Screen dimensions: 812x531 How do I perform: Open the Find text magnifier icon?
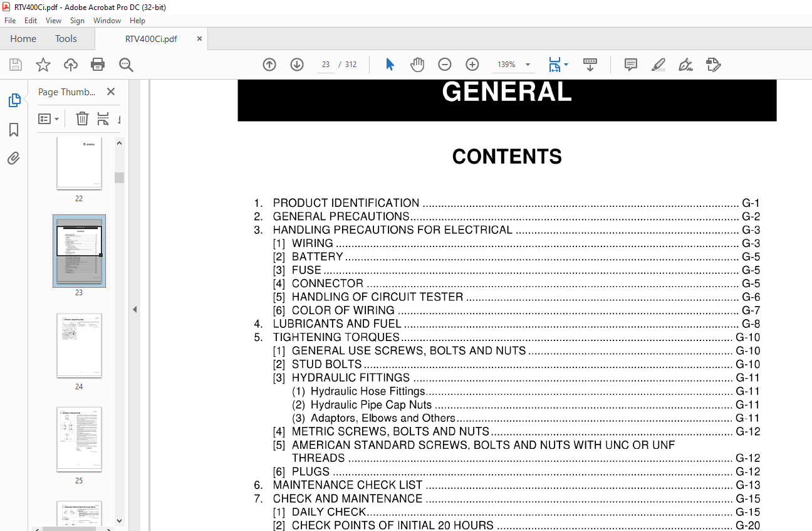click(126, 65)
